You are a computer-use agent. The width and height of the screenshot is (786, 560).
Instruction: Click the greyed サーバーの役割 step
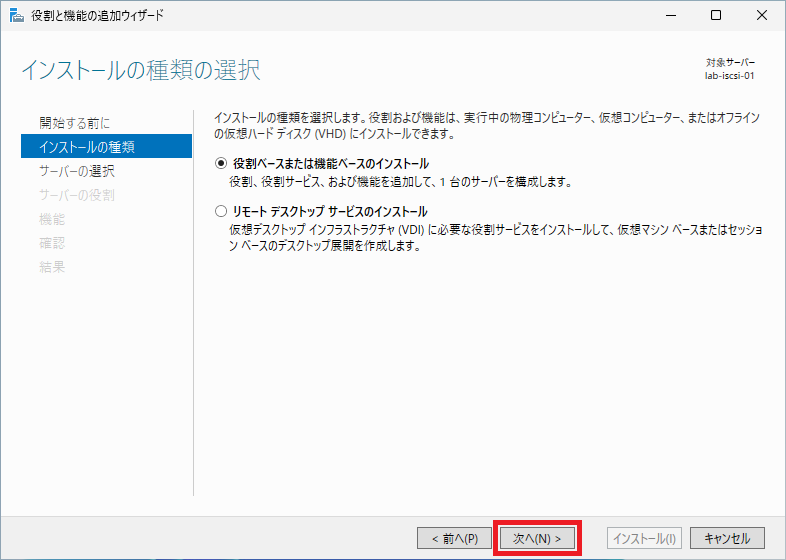point(77,195)
